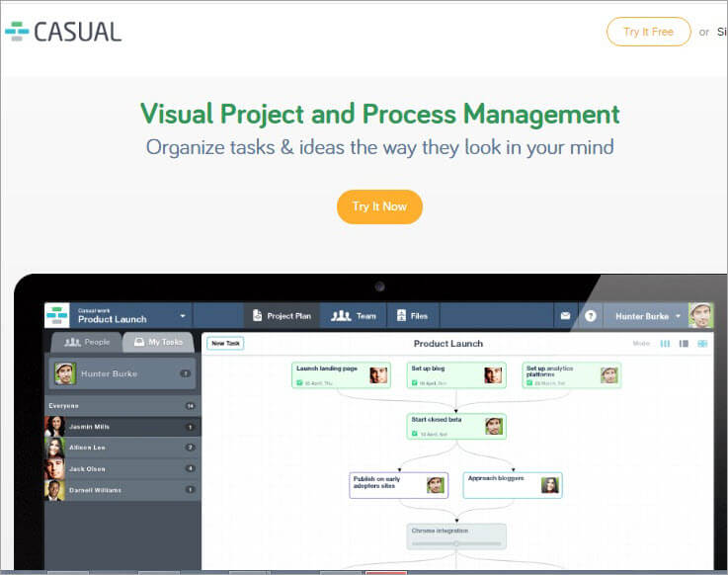Click Hunter Burke's avatar in the top bar
The image size is (728, 575).
pos(700,315)
